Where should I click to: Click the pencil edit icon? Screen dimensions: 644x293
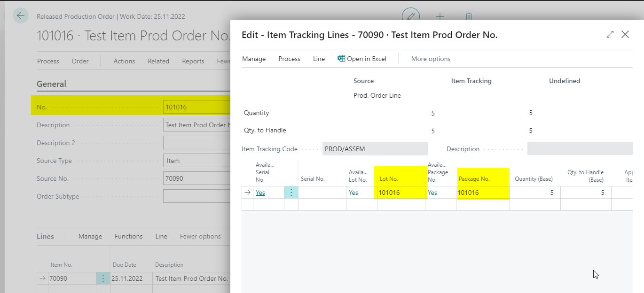410,16
